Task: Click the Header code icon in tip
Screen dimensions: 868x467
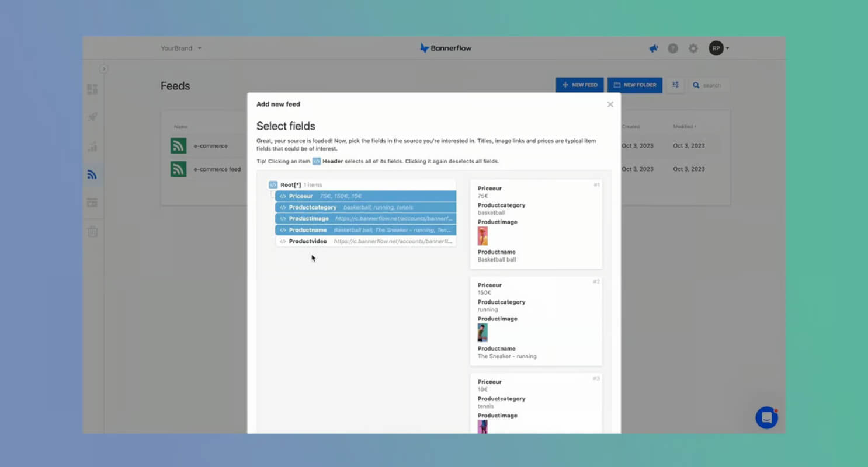Action: click(x=317, y=161)
